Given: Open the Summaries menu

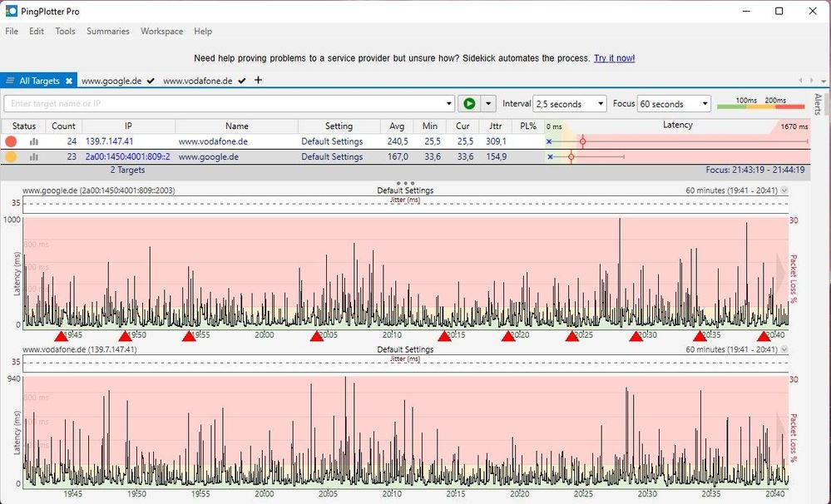Looking at the screenshot, I should point(108,32).
